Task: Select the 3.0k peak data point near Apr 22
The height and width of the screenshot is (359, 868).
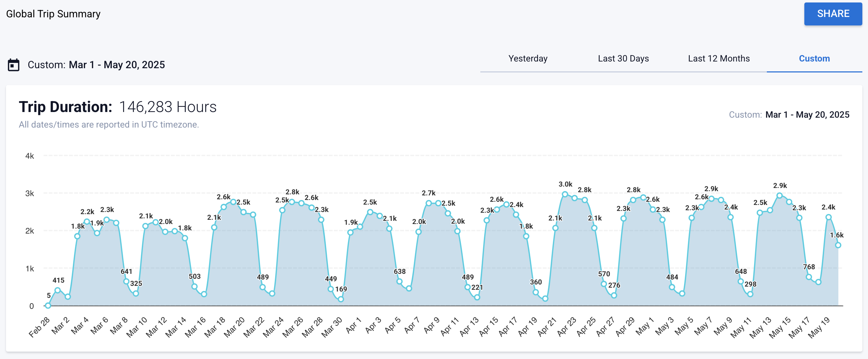Action: point(565,194)
